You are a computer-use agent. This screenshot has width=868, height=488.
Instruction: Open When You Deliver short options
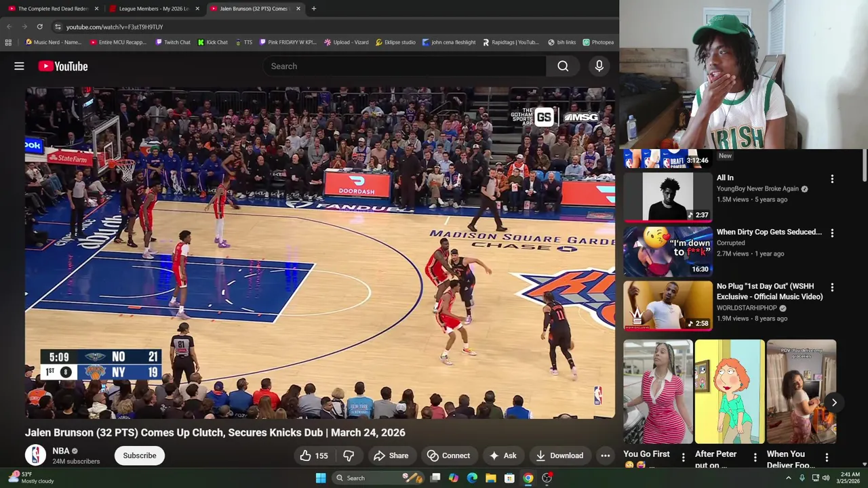[827, 457]
